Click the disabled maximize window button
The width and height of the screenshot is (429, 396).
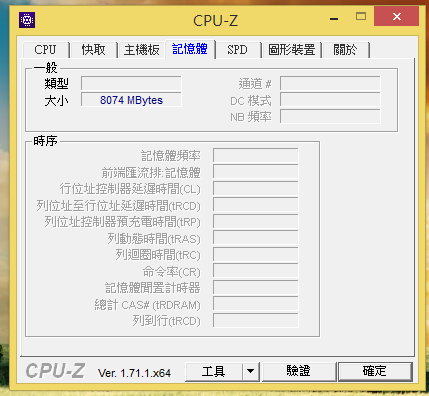(361, 16)
